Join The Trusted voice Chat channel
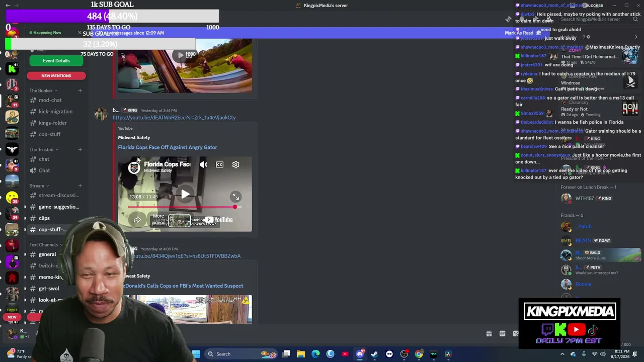The image size is (644, 362). [x=55, y=170]
